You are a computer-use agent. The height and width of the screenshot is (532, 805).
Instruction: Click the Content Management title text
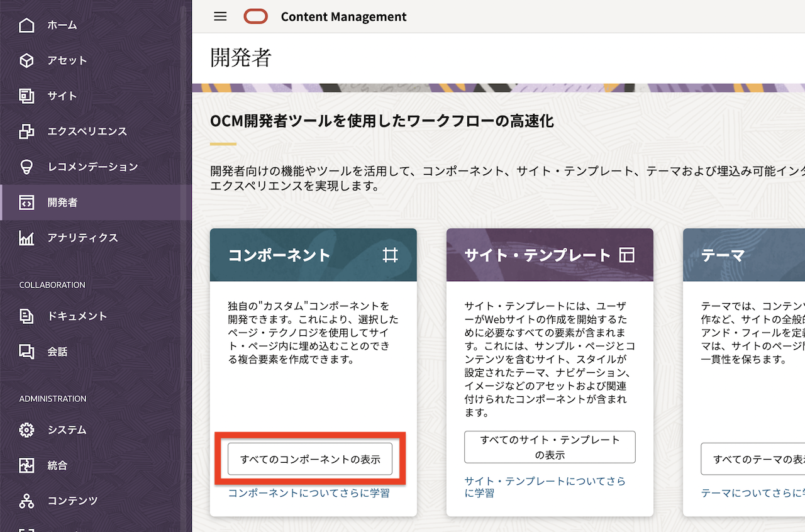click(x=344, y=17)
